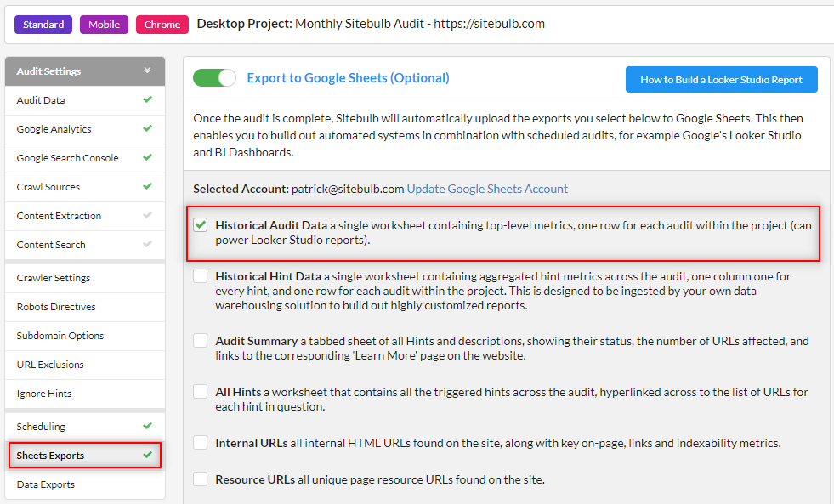This screenshot has height=504, width=834.
Task: Select Sheets Exports in the sidebar
Action: (x=85, y=456)
